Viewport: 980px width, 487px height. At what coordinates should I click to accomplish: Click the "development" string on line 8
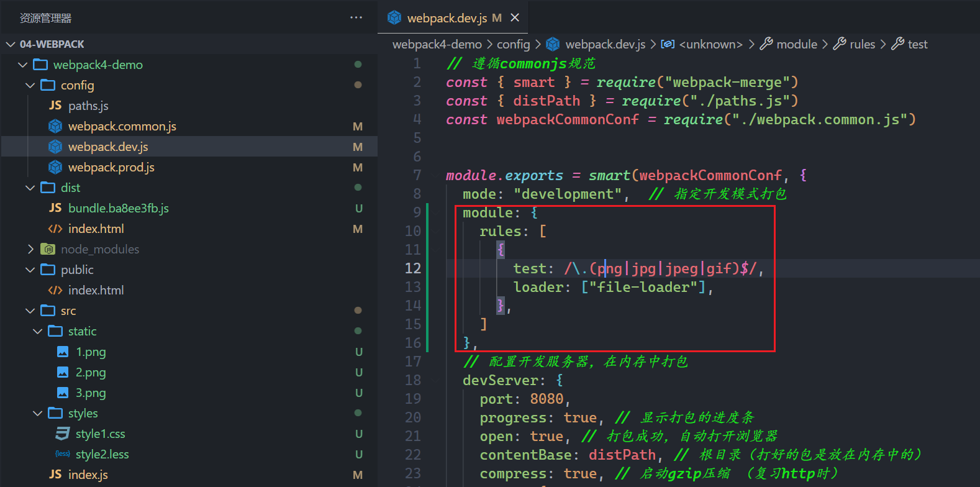coord(568,194)
